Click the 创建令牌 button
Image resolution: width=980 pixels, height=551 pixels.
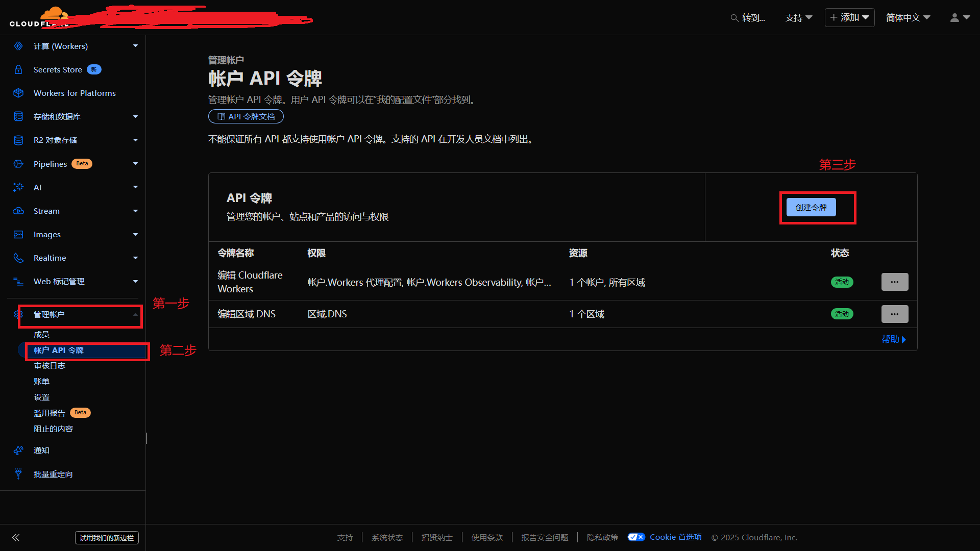tap(811, 207)
